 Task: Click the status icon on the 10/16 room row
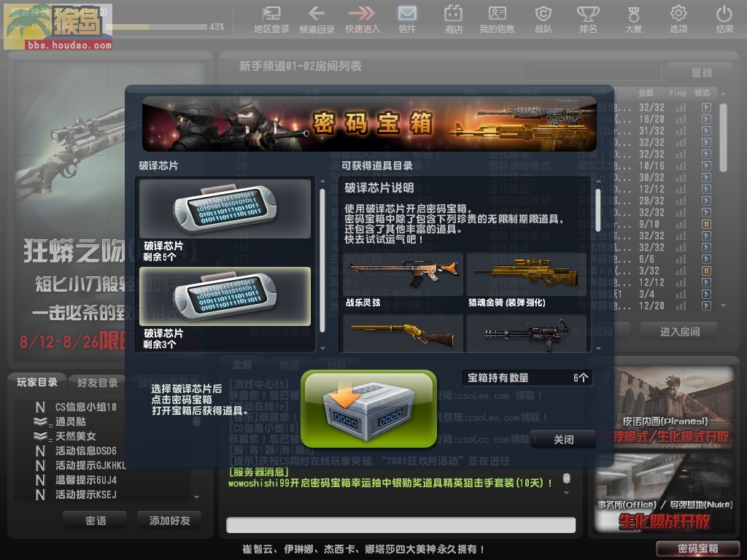[x=706, y=166]
